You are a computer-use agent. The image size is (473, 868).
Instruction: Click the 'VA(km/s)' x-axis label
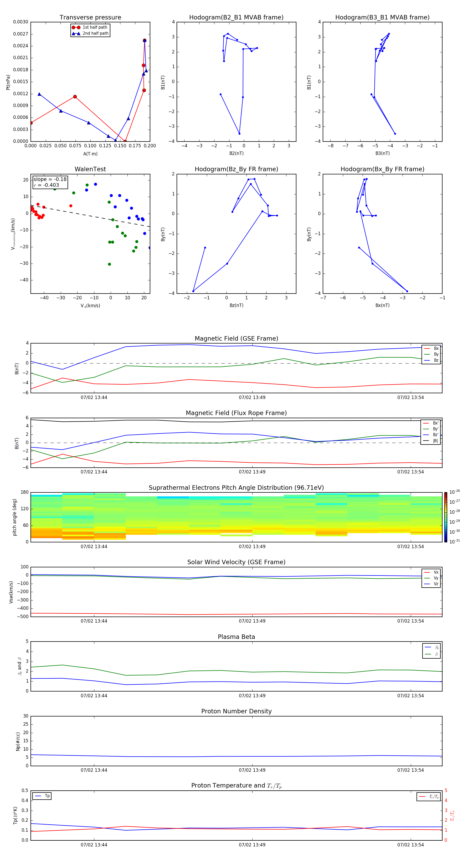click(x=90, y=306)
